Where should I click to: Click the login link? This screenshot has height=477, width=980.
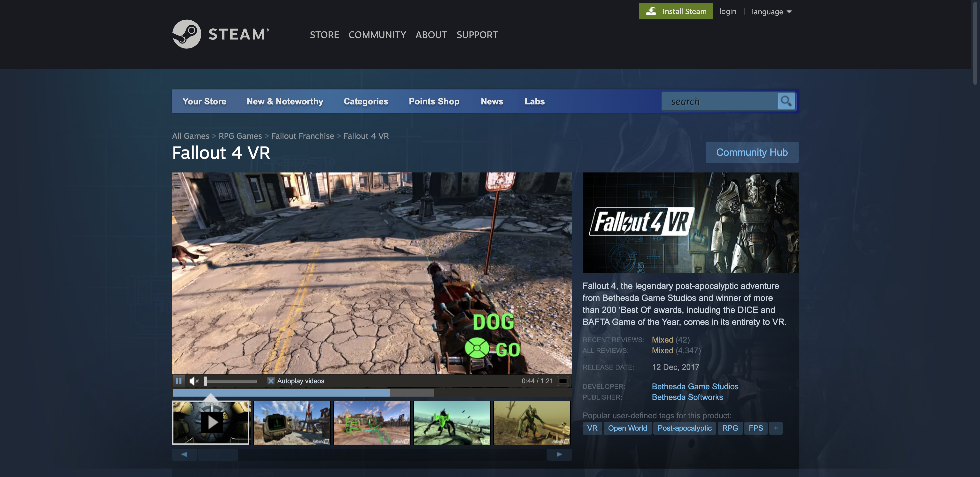[727, 11]
